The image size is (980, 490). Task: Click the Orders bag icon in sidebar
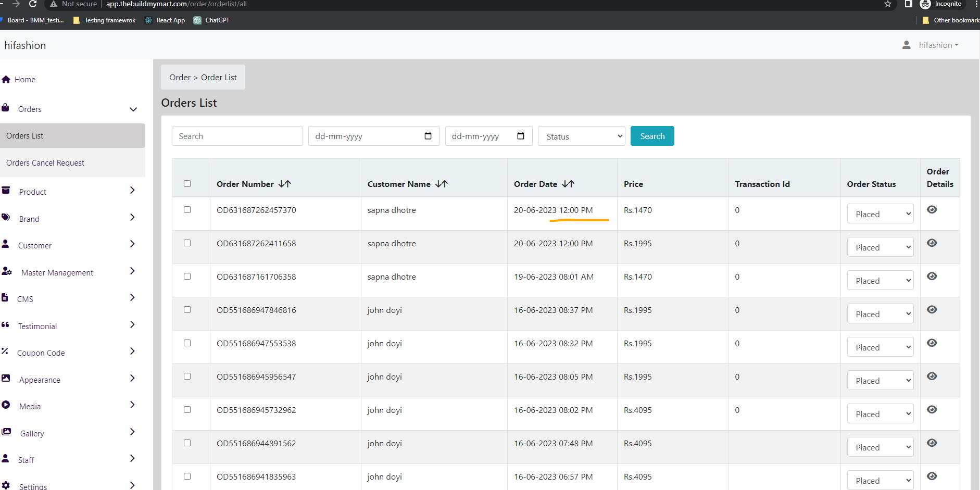point(6,107)
